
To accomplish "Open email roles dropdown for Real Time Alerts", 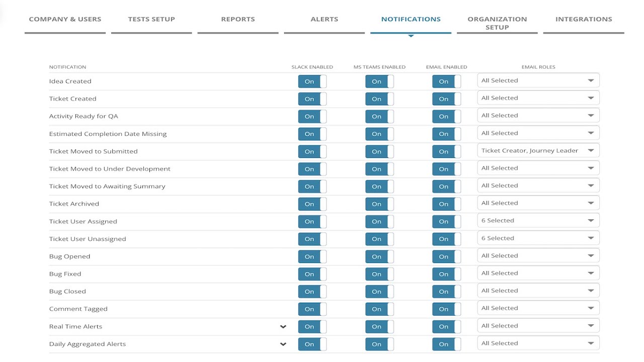I will click(x=538, y=326).
